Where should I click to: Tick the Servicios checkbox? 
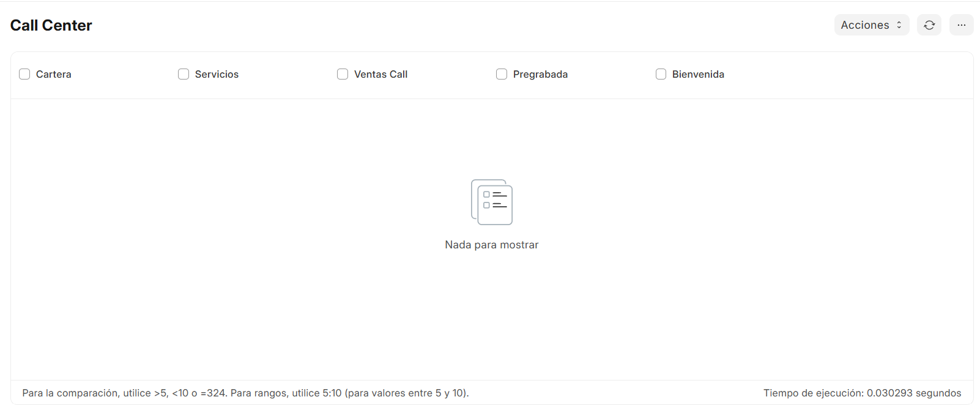tap(184, 74)
